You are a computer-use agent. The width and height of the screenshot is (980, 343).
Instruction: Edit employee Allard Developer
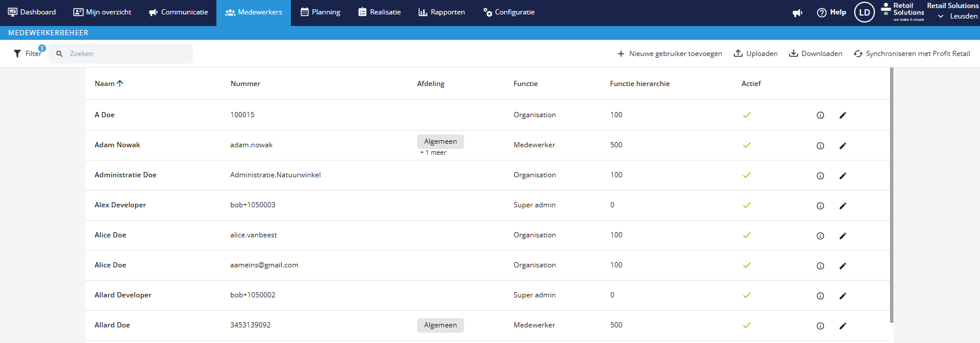[843, 296]
